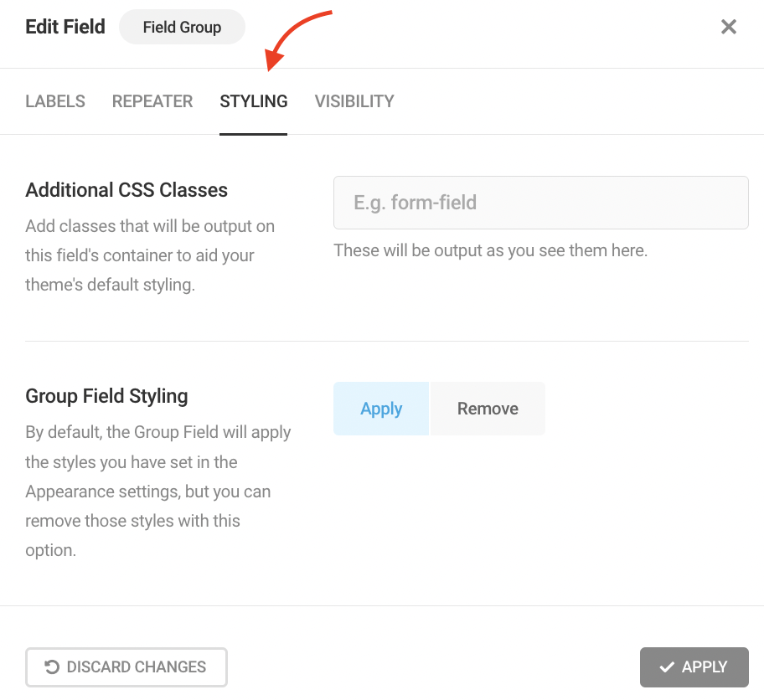Confirm with the gray APPLY button
This screenshot has height=700, width=764.
[x=694, y=667]
